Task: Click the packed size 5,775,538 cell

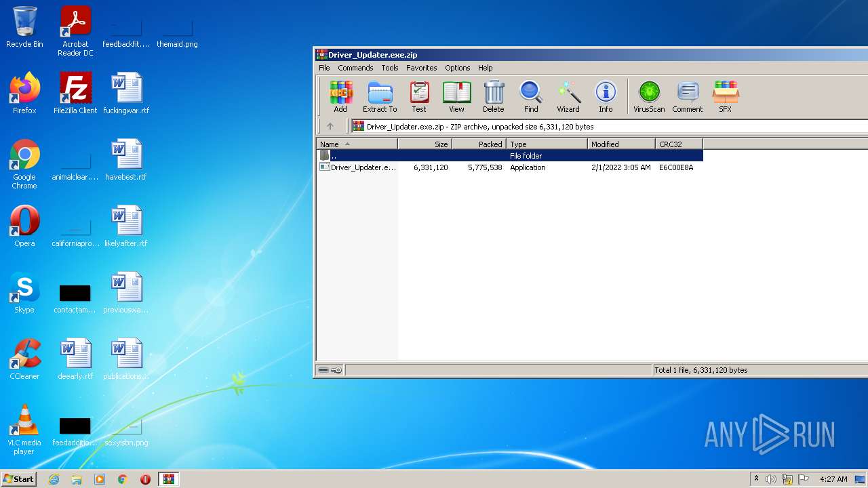Action: (485, 167)
